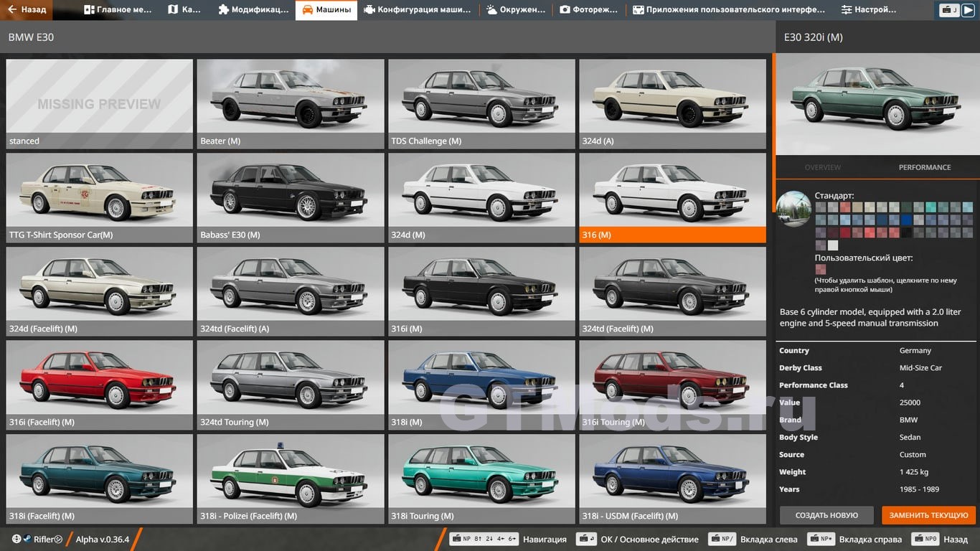The image size is (980, 551).
Task: Click the Alpha v.0.36.4 version label
Action: (x=103, y=539)
